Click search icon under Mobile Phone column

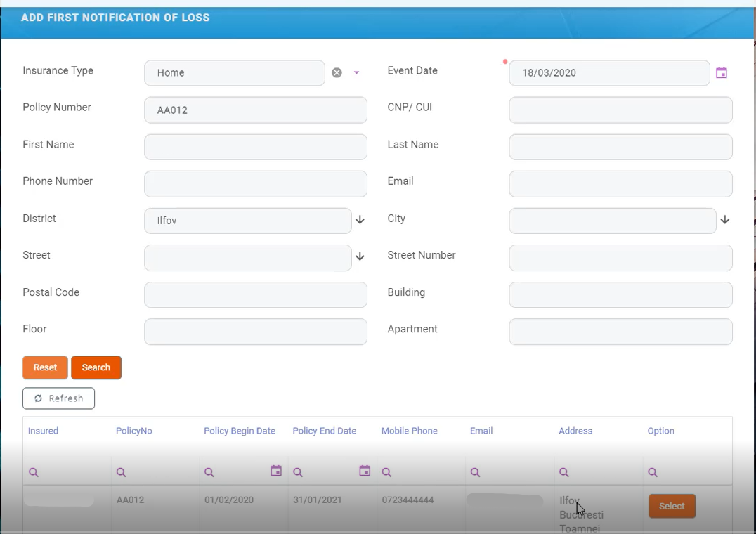386,472
